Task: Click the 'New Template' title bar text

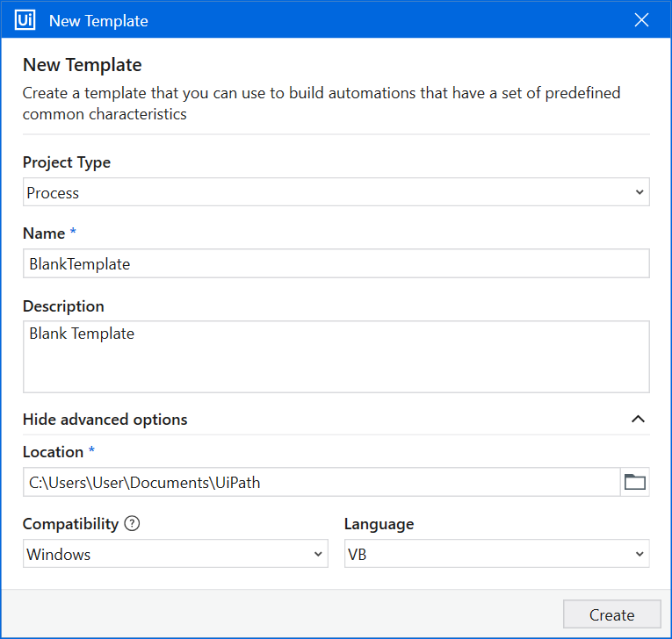Action: click(98, 20)
